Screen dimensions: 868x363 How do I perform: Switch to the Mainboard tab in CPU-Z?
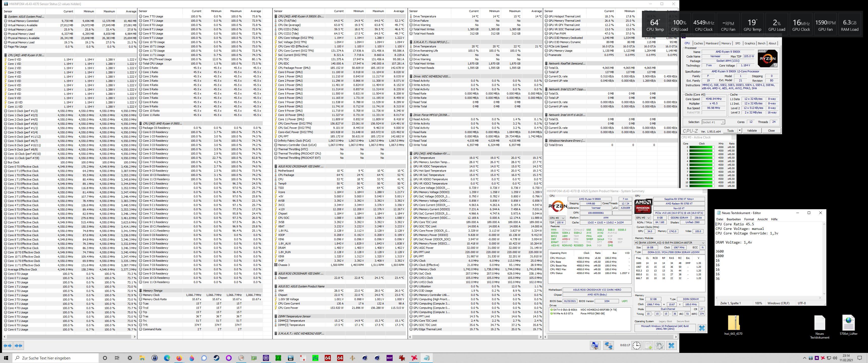(712, 43)
